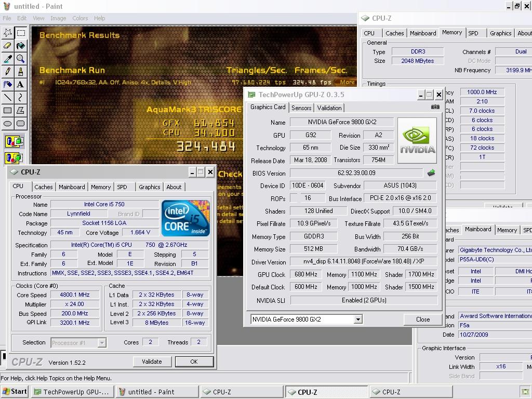Viewport: 532px width, 399px height.
Task: Click the OK button in CPU-Z
Action: point(194,362)
